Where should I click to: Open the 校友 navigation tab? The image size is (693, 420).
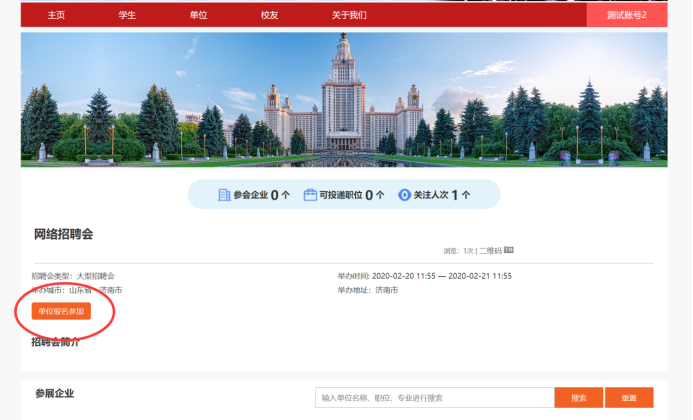pos(269,16)
